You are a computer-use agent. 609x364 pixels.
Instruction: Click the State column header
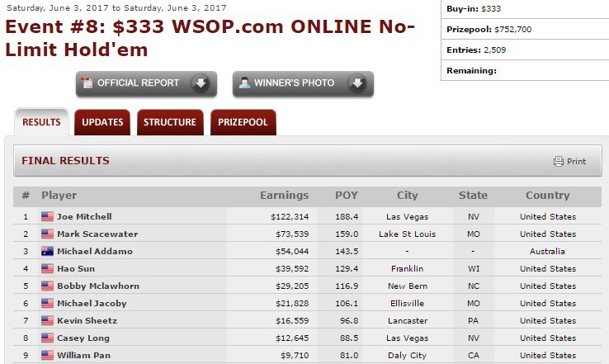tap(473, 196)
